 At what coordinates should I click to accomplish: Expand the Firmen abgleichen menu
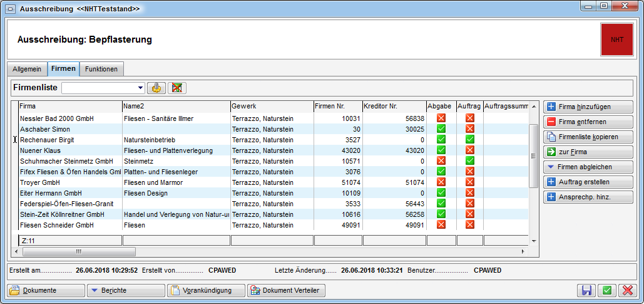pos(588,167)
